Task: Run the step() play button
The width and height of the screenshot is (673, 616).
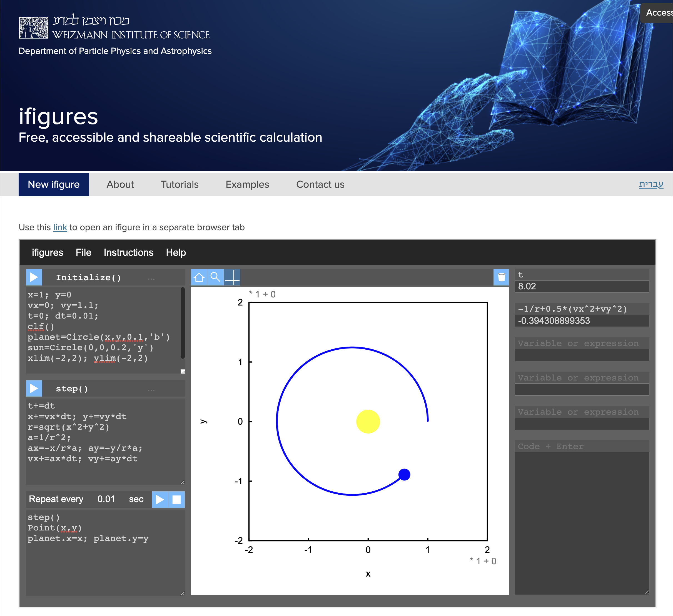Action: 34,389
